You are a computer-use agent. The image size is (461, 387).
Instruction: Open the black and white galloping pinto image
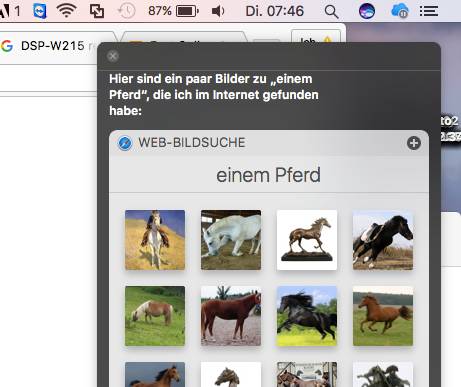(x=383, y=240)
